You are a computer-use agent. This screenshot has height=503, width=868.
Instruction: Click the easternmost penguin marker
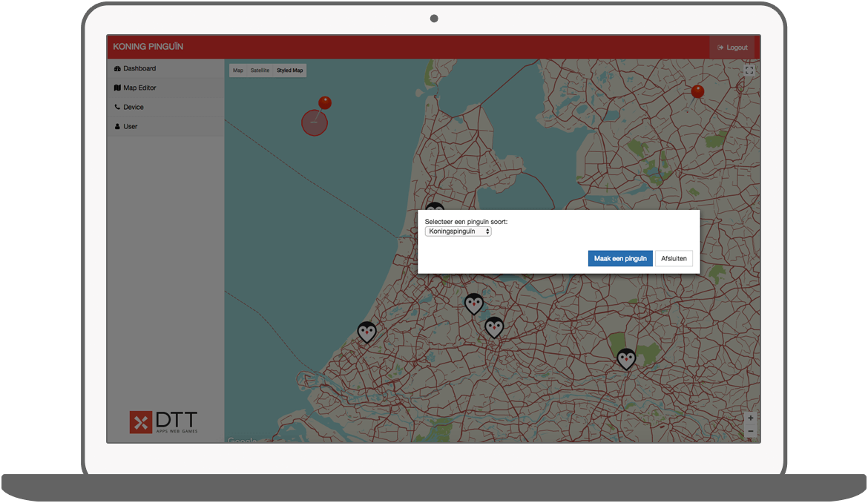pos(626,360)
